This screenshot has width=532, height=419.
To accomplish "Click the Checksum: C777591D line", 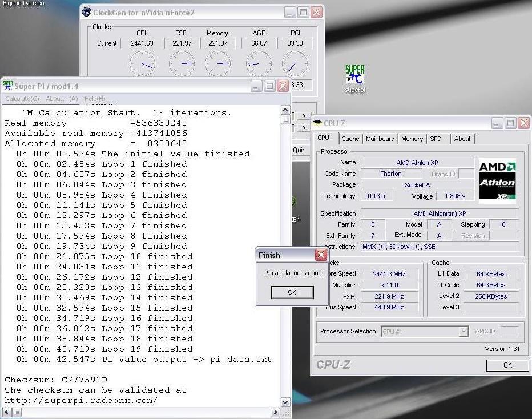I will pos(56,380).
